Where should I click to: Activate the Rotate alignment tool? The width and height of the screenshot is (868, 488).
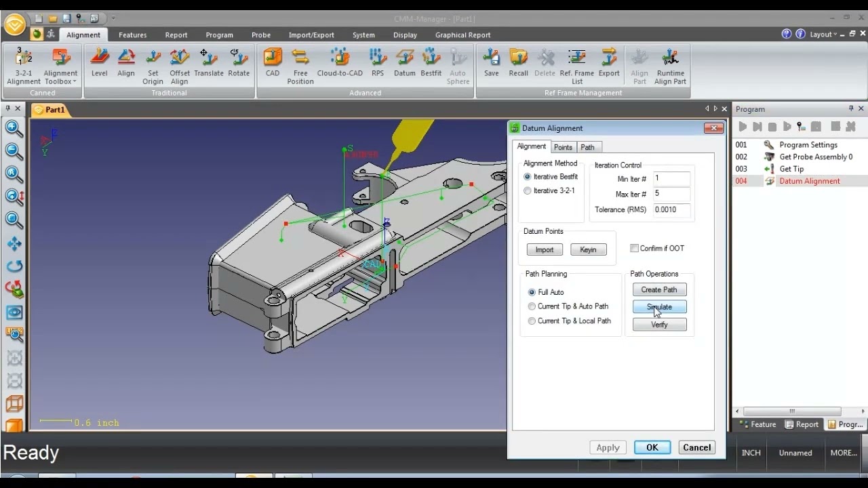239,63
